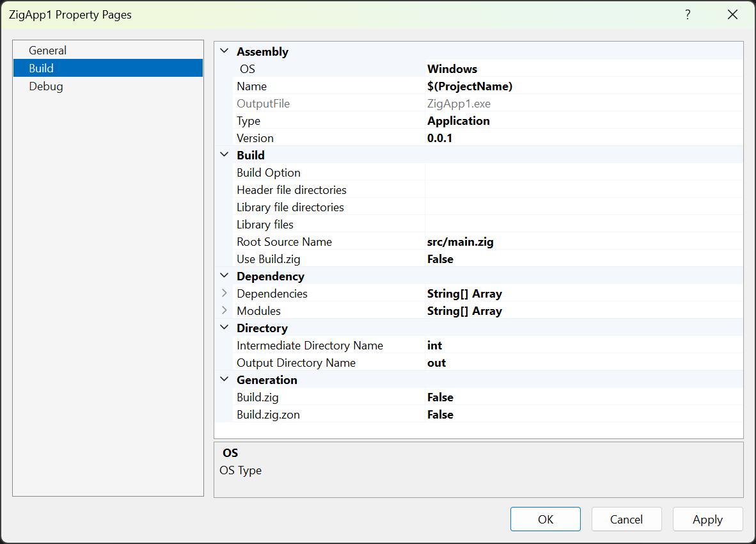Click the help question mark icon
756x544 pixels.
(688, 15)
